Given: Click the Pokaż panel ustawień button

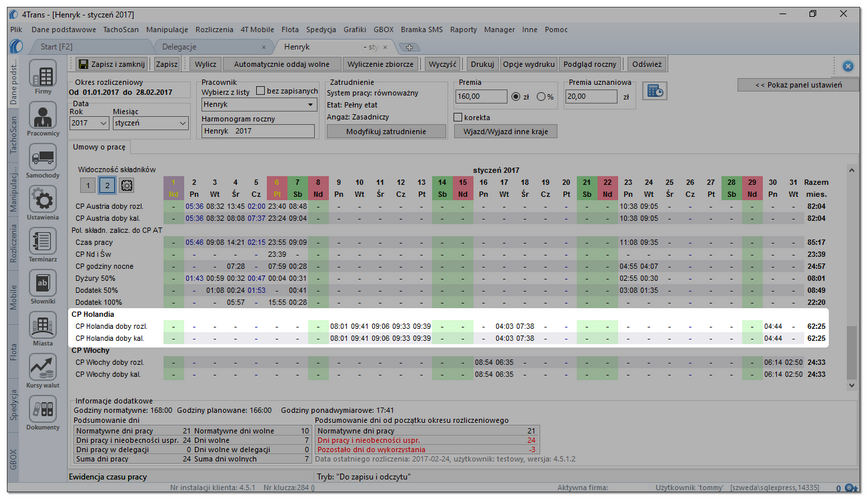Looking at the screenshot, I should click(798, 85).
